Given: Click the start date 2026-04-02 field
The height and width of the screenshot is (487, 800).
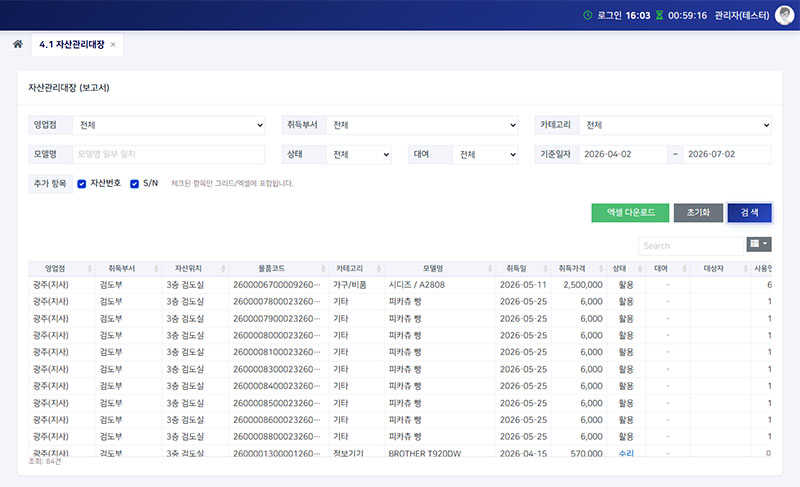Looking at the screenshot, I should (622, 155).
